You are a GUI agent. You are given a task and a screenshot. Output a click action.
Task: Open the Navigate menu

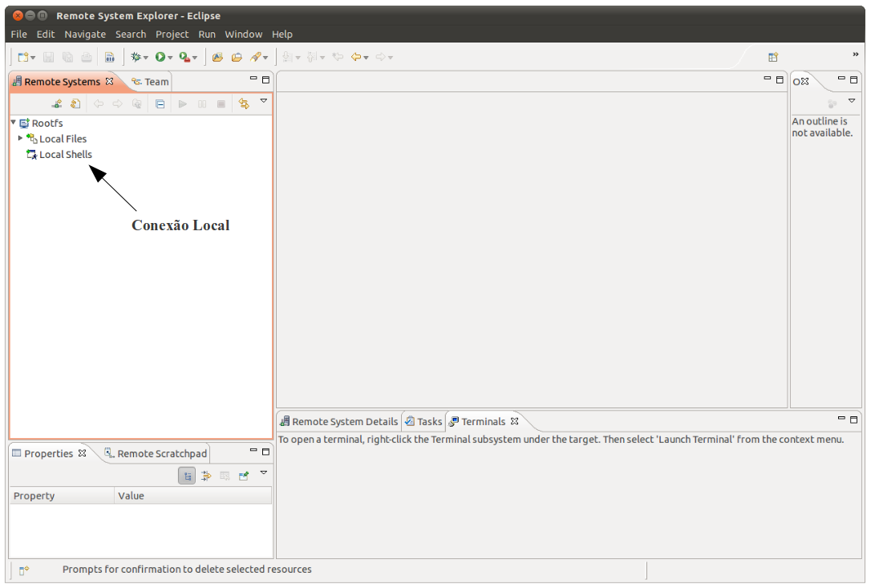tap(85, 34)
